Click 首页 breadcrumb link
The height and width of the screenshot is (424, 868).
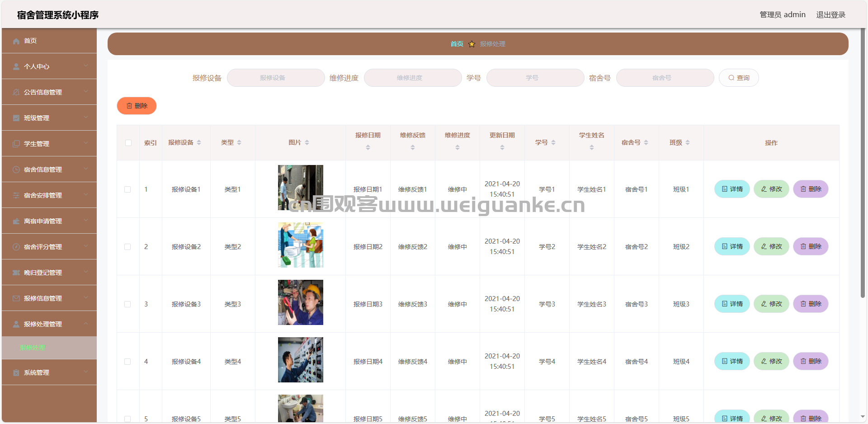[x=457, y=44]
